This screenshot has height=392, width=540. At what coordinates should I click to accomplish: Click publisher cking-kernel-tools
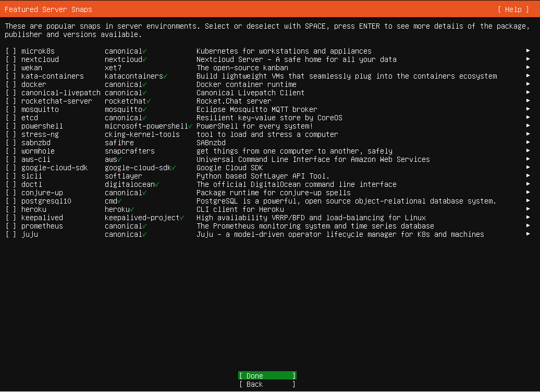pos(142,134)
